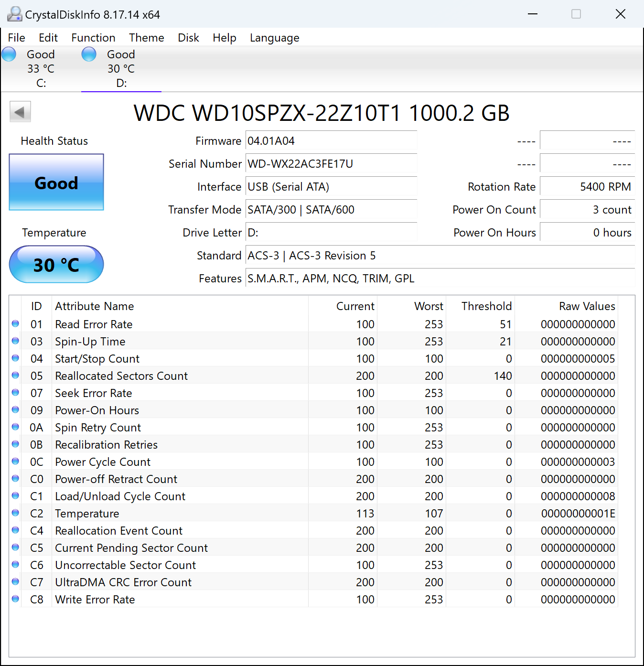Image resolution: width=644 pixels, height=666 pixels.
Task: Click the Power On Hours value 0 hours
Action: click(x=587, y=233)
